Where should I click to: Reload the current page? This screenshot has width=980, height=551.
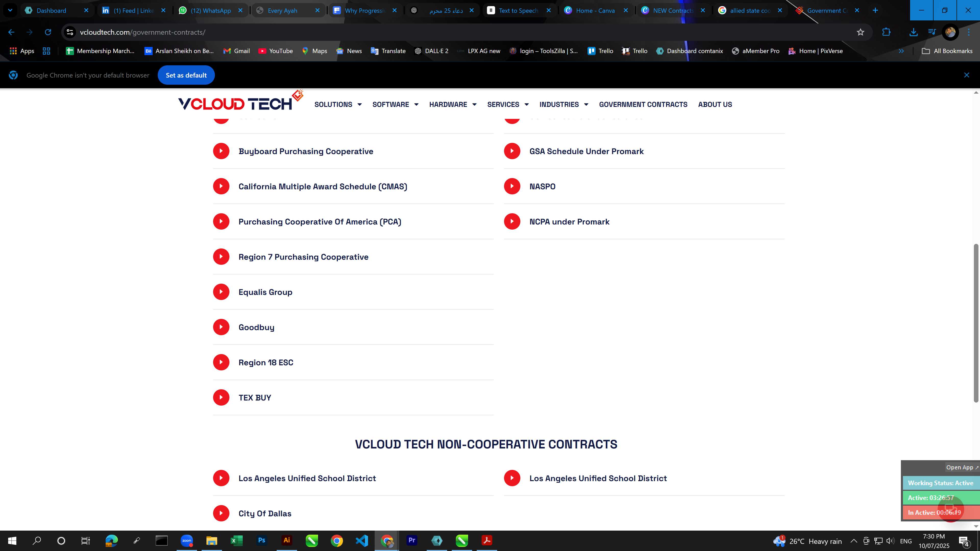click(48, 32)
